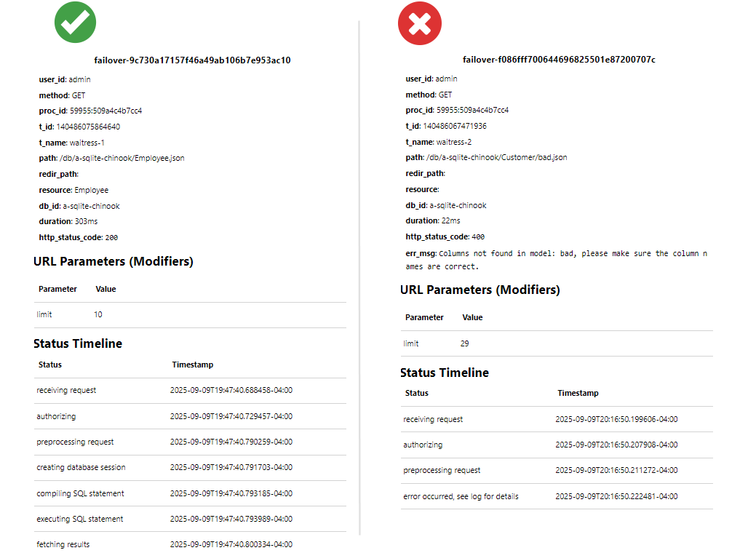This screenshot has width=756, height=553.
Task: Click the 'creating database session' status row
Action: coord(81,467)
